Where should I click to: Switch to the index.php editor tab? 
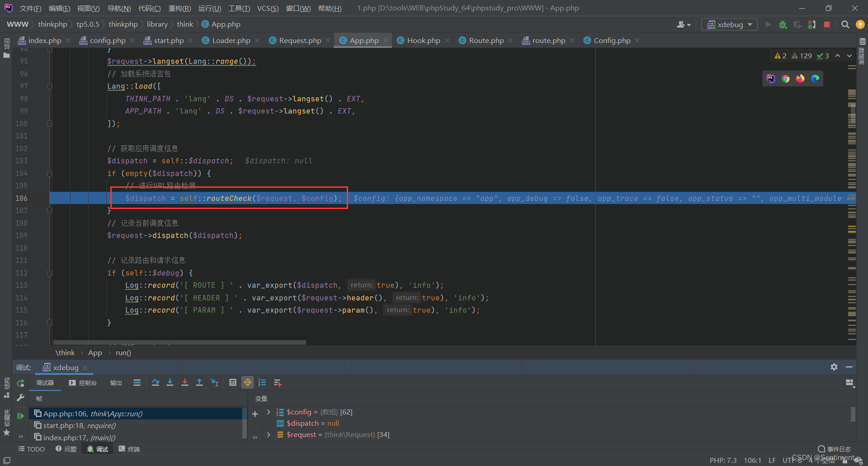pos(44,40)
